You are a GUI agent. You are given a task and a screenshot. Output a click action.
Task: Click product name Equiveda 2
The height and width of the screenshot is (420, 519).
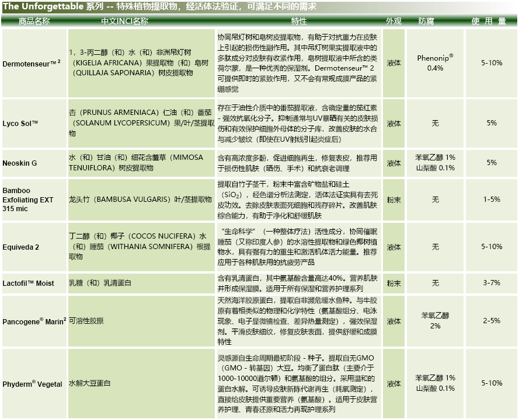pos(20,247)
